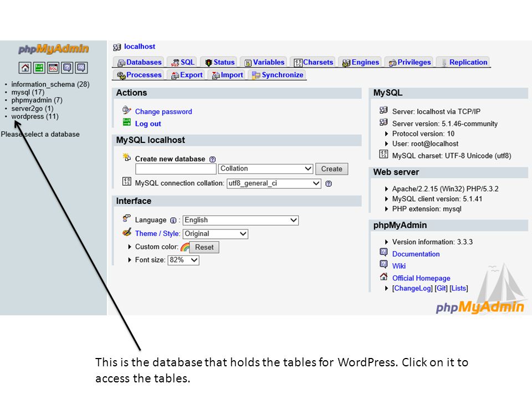Open the Documentation link
The width and height of the screenshot is (532, 399).
416,254
